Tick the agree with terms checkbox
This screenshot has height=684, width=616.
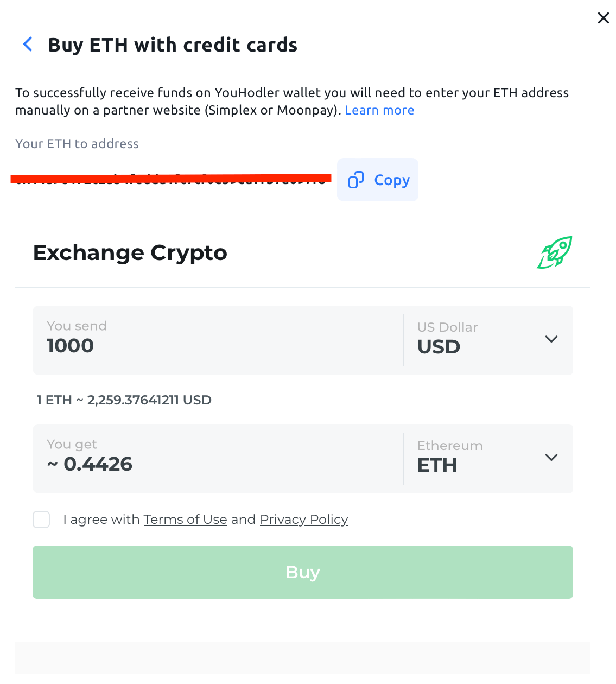tap(41, 520)
